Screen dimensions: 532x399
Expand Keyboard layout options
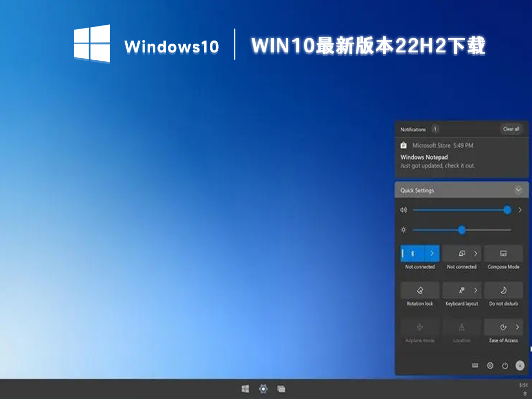click(x=475, y=290)
